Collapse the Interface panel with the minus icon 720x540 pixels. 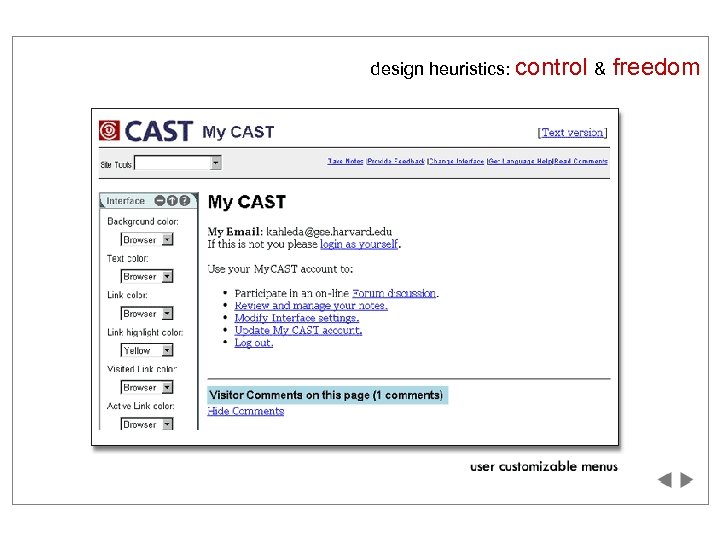pos(160,201)
